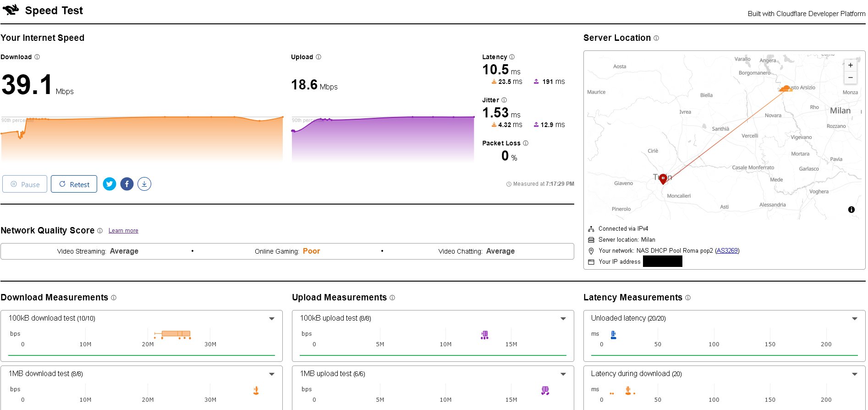
Task: Click the red location pin on map
Action: 663,179
